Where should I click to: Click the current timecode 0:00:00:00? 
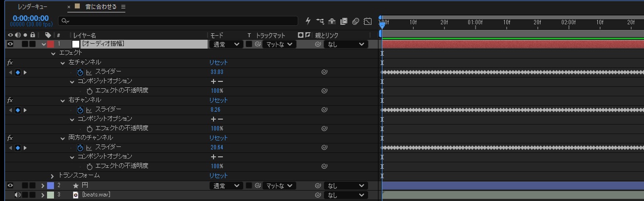click(x=31, y=18)
